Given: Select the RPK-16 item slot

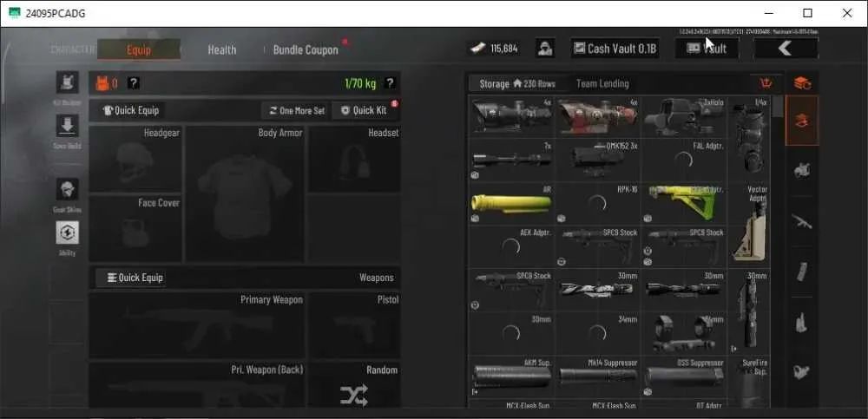Looking at the screenshot, I should pyautogui.click(x=598, y=203).
